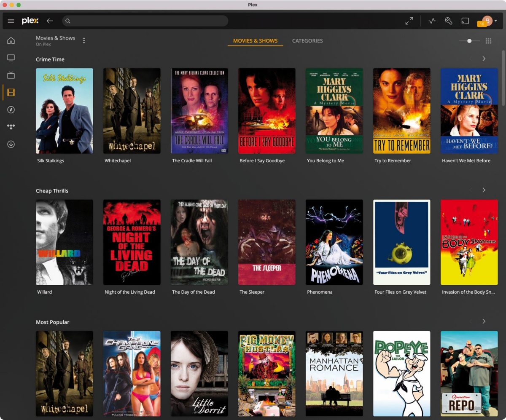Click into the search field
The image size is (506, 420).
tap(145, 21)
